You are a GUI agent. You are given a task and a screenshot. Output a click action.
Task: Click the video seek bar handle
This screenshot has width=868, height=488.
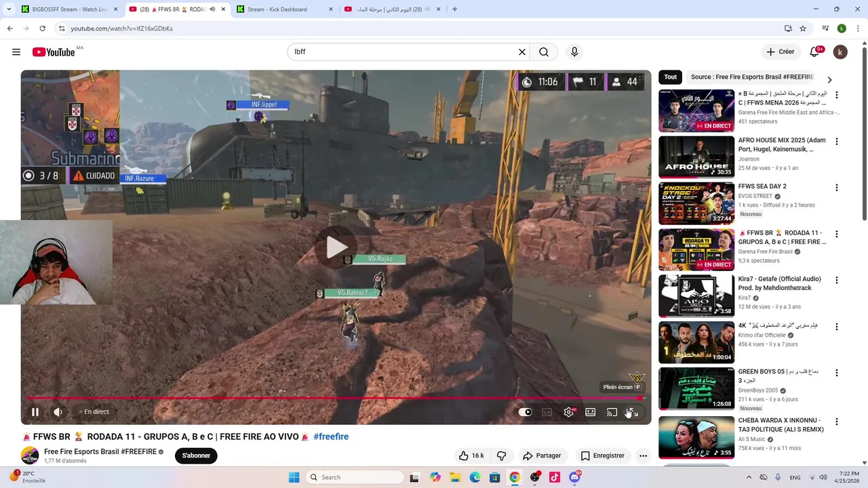click(x=640, y=399)
